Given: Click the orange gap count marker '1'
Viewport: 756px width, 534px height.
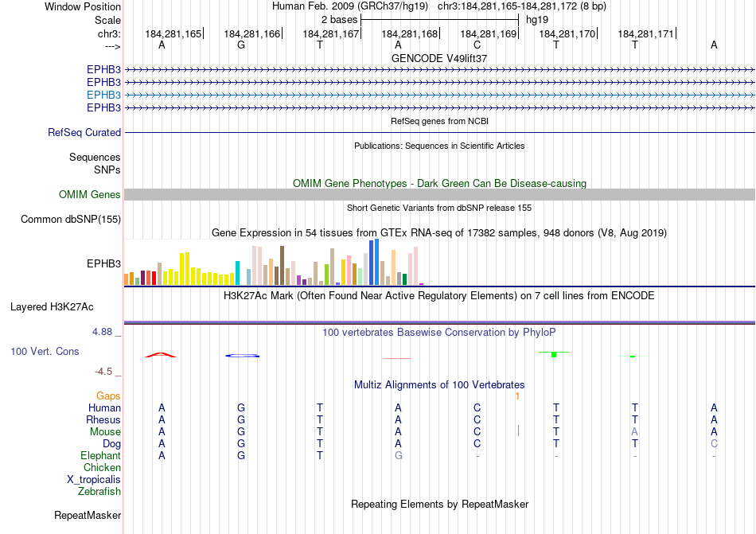Looking at the screenshot, I should click(517, 396).
